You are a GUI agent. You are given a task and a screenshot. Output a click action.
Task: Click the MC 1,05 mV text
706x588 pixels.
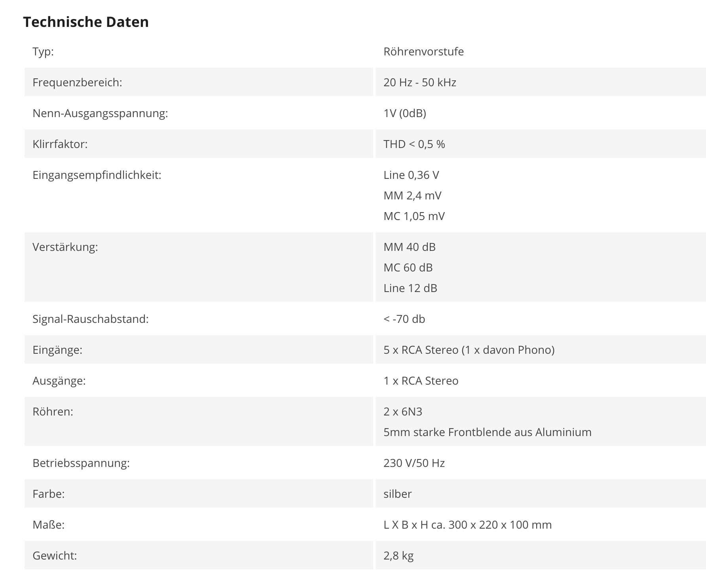coord(414,216)
